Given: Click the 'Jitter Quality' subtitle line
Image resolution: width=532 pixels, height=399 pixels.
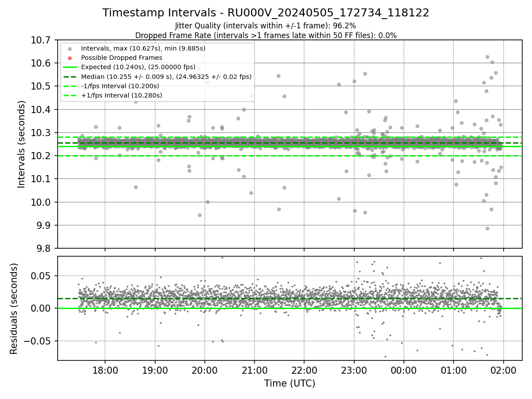Looking at the screenshot, I should pyautogui.click(x=266, y=26).
